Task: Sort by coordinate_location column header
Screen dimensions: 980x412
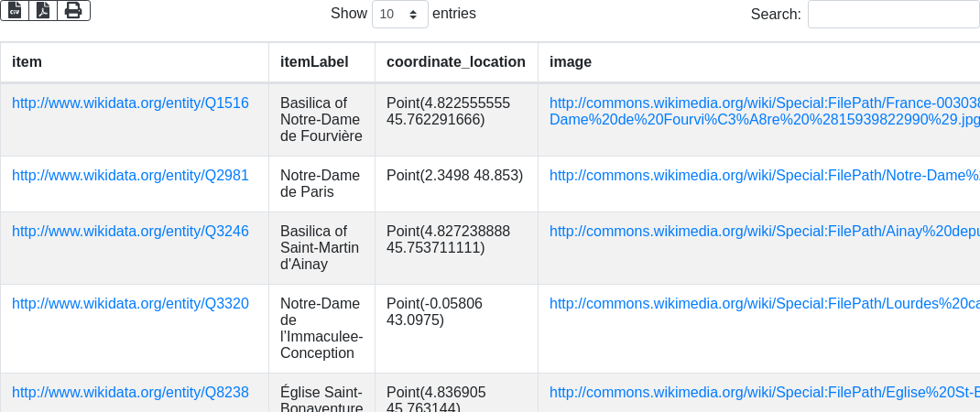Action: point(455,62)
